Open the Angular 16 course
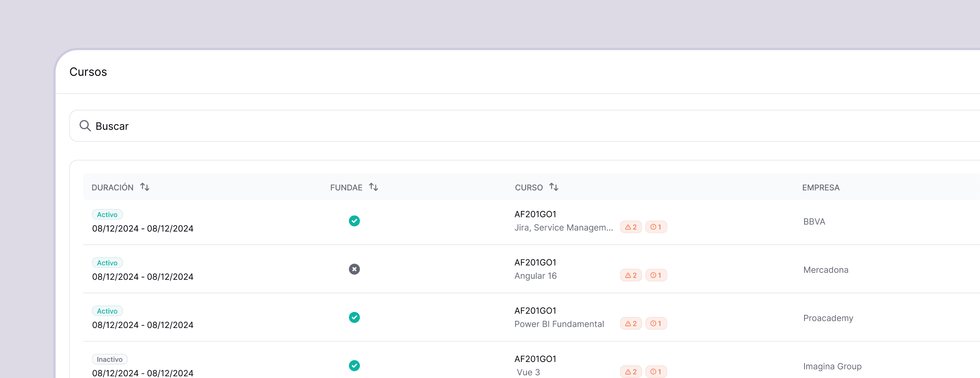Screen dimensions: 980x378 pyautogui.click(x=535, y=276)
